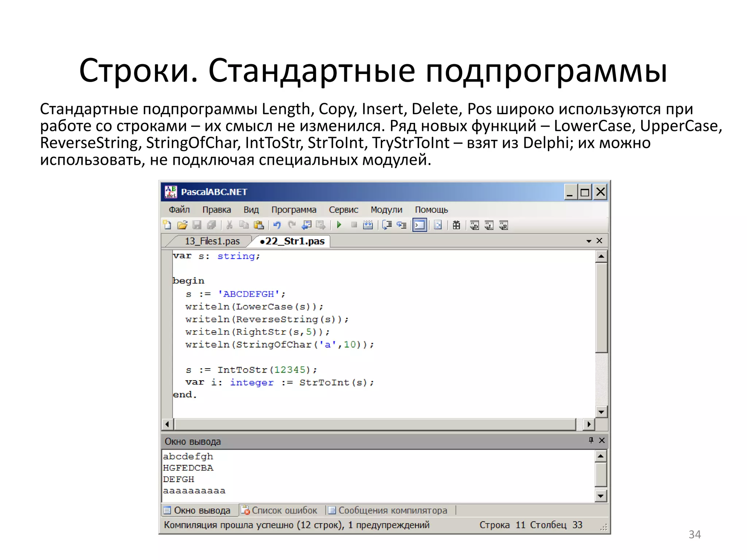The height and width of the screenshot is (560, 747).
Task: Click the code formatting page icon
Action: (438, 225)
